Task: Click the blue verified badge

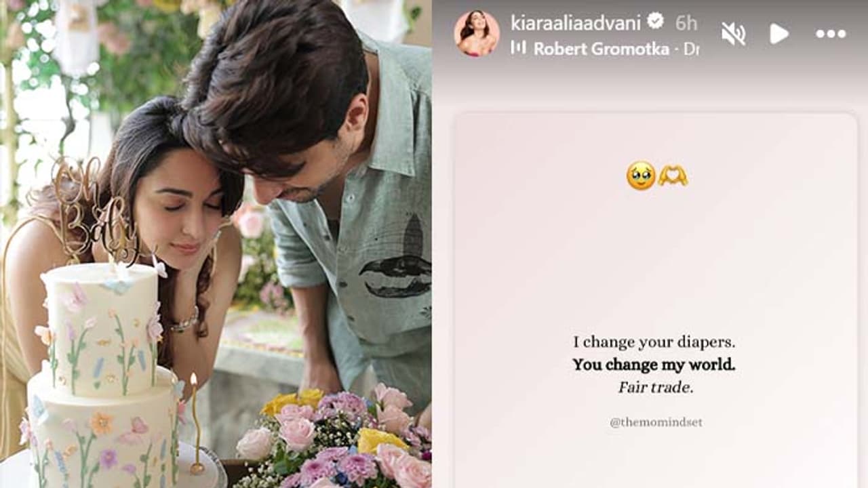Action: (x=655, y=22)
